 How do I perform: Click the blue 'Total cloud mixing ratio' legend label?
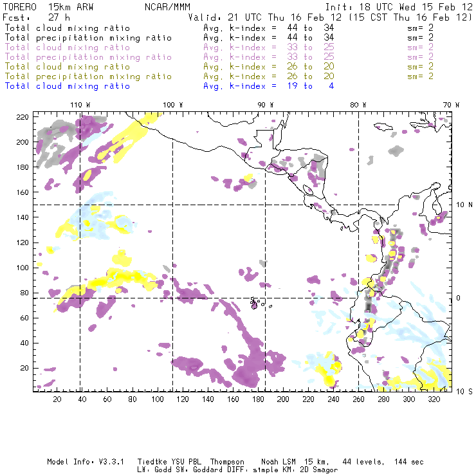pos(68,86)
